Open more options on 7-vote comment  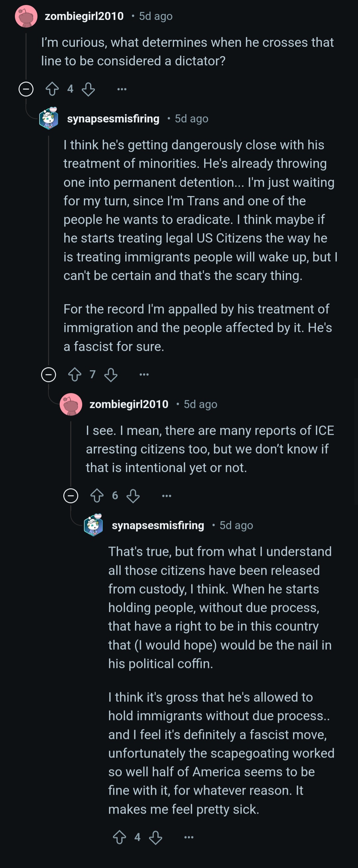(x=144, y=374)
